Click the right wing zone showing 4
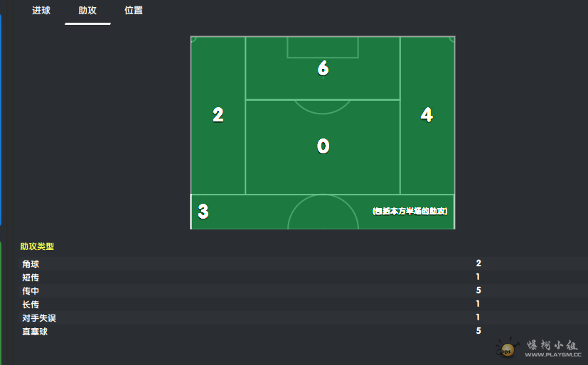Viewport: 588px width, 365px height. pos(427,115)
